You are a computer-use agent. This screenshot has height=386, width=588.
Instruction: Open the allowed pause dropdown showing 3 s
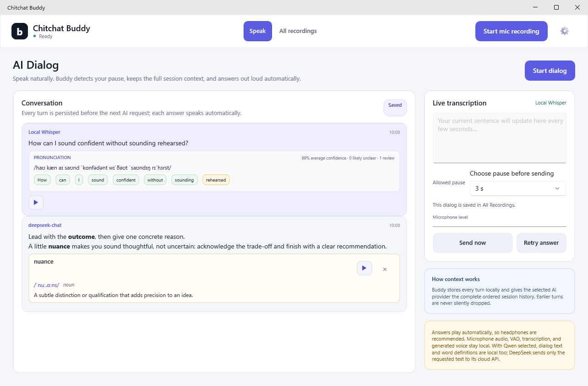(x=518, y=188)
